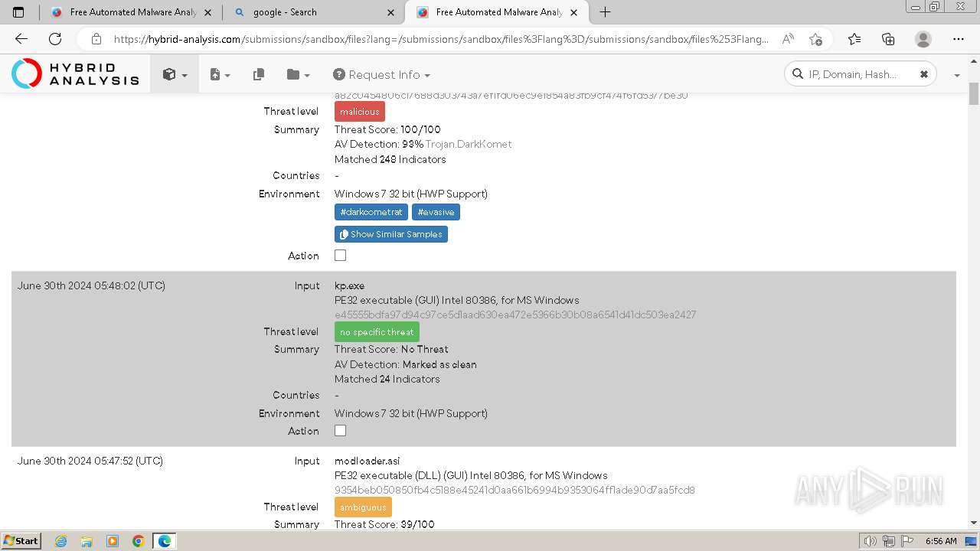Tick the Action checkbox for kp.exe
This screenshot has height=551, width=980.
tap(341, 431)
